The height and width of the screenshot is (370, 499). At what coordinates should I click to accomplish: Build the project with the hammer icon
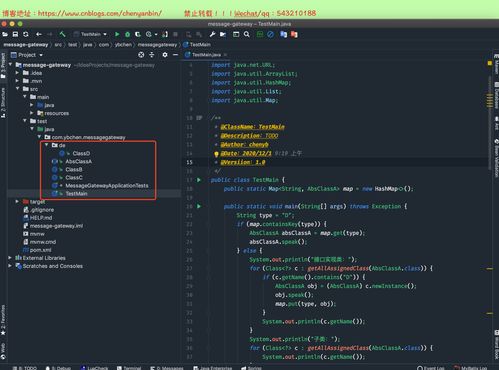[x=62, y=34]
